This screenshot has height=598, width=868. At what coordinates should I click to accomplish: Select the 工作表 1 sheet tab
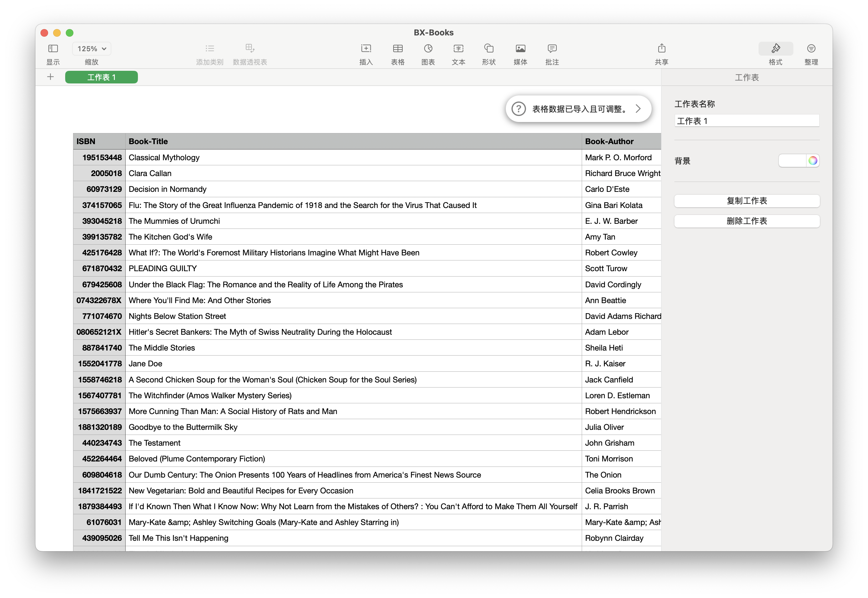pos(101,77)
